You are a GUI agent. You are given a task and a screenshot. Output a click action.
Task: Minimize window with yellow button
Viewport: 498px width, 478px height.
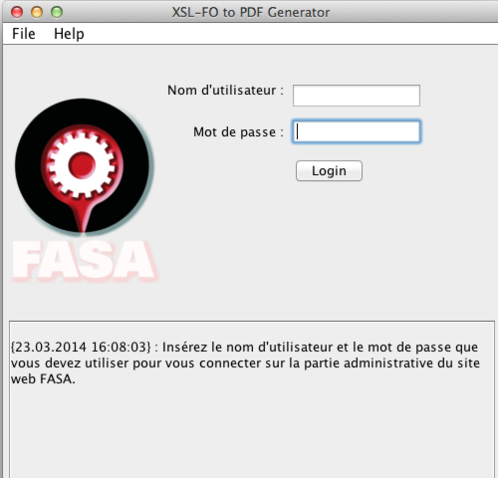click(37, 12)
